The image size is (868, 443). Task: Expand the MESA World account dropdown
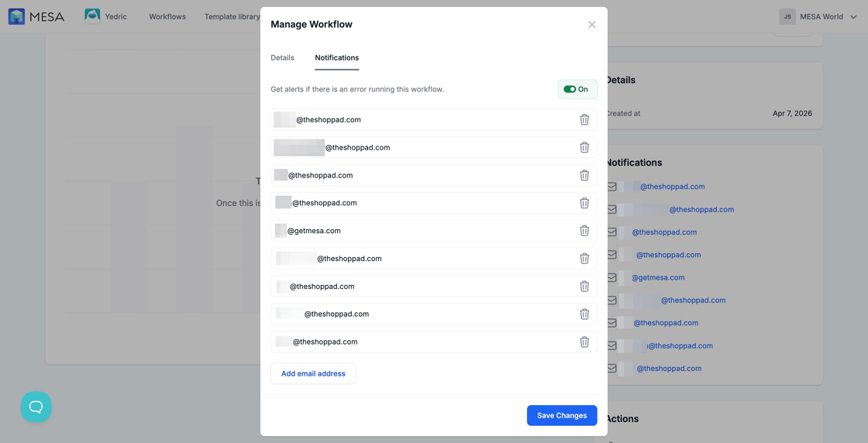853,16
